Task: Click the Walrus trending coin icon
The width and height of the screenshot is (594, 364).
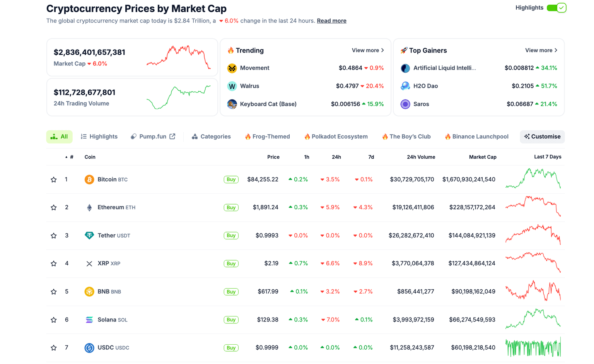Action: (232, 86)
